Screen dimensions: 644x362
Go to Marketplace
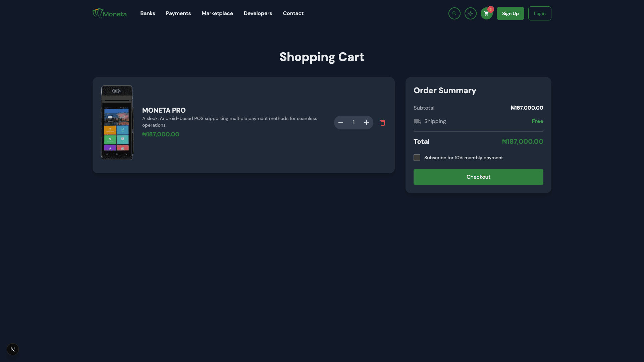(217, 13)
